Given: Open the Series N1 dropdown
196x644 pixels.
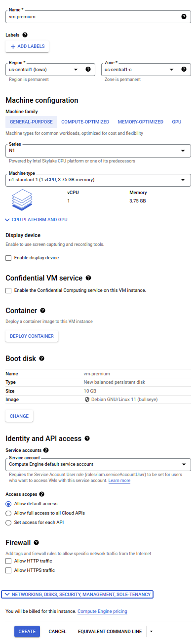Looking at the screenshot, I should (x=98, y=150).
